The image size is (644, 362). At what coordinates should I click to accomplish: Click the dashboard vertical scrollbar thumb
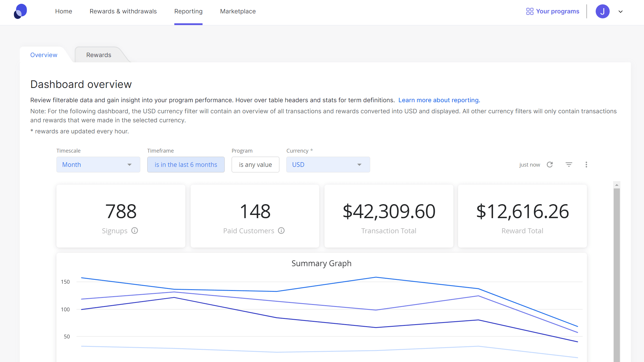tap(616, 274)
